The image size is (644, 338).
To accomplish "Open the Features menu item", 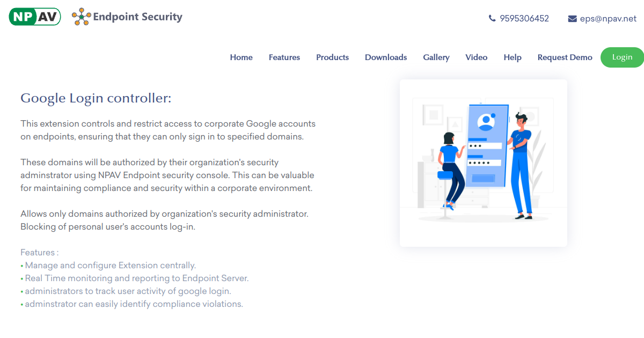I will pyautogui.click(x=284, y=57).
